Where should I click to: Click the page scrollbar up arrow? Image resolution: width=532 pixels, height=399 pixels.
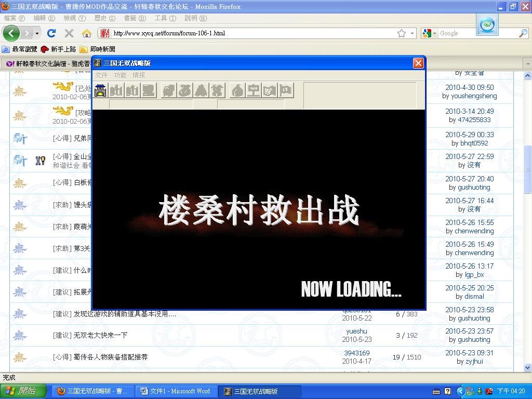pos(527,76)
